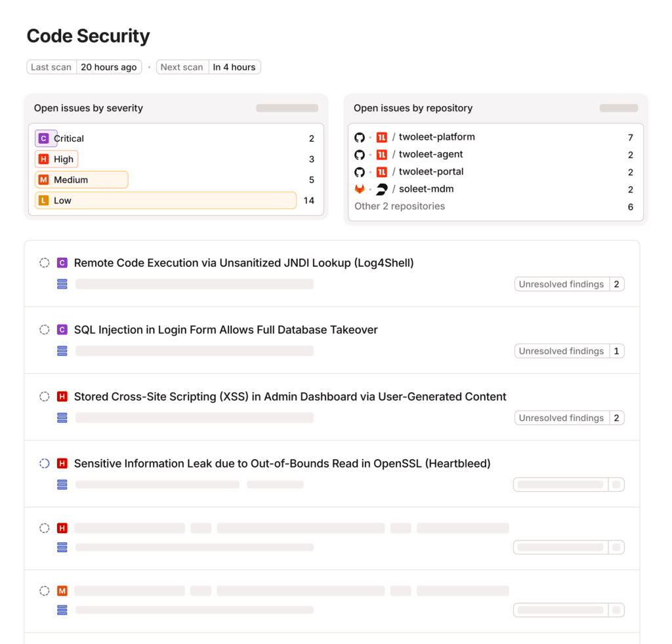
Task: Click the GitHub icon beside twoleet-platform
Action: [x=360, y=138]
